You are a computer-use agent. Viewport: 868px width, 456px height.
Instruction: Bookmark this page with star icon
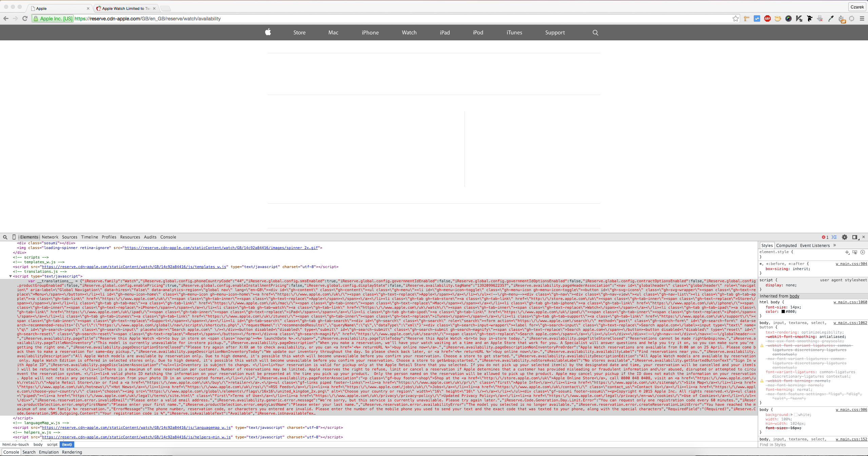click(x=735, y=19)
